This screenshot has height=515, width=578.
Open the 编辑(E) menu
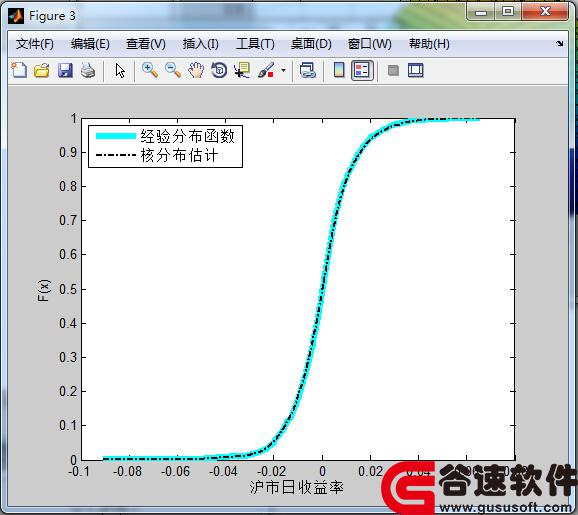click(90, 44)
